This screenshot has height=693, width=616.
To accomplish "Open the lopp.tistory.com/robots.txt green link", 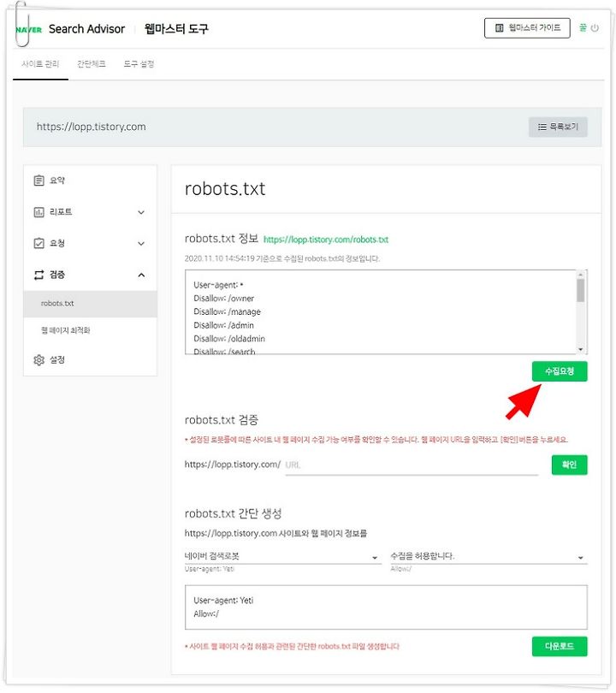I will [326, 240].
